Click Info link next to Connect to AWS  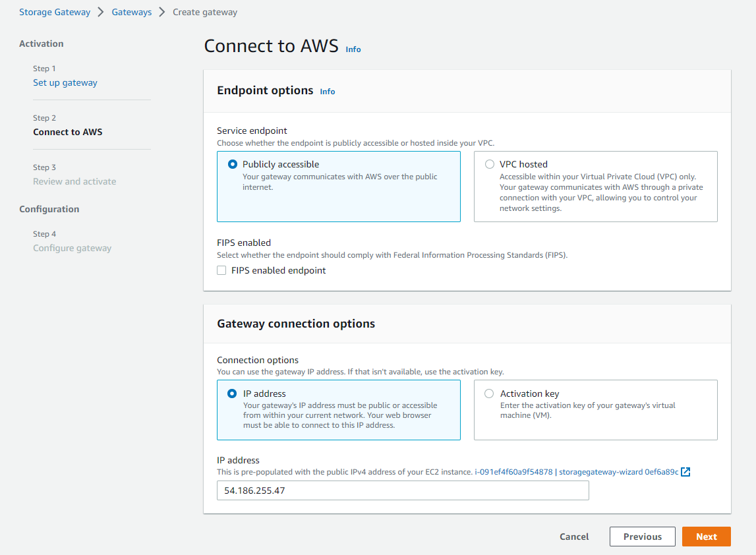pyautogui.click(x=353, y=49)
